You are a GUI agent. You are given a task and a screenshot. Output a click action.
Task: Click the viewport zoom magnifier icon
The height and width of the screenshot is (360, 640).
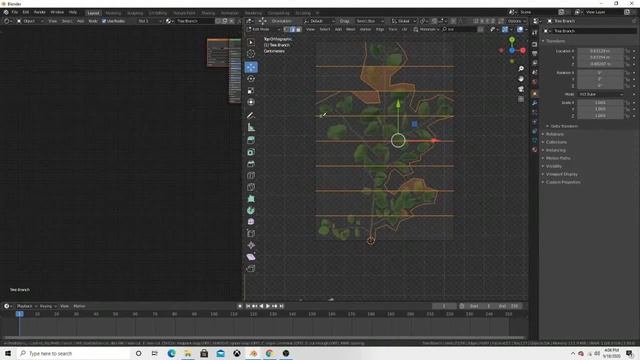(x=521, y=69)
